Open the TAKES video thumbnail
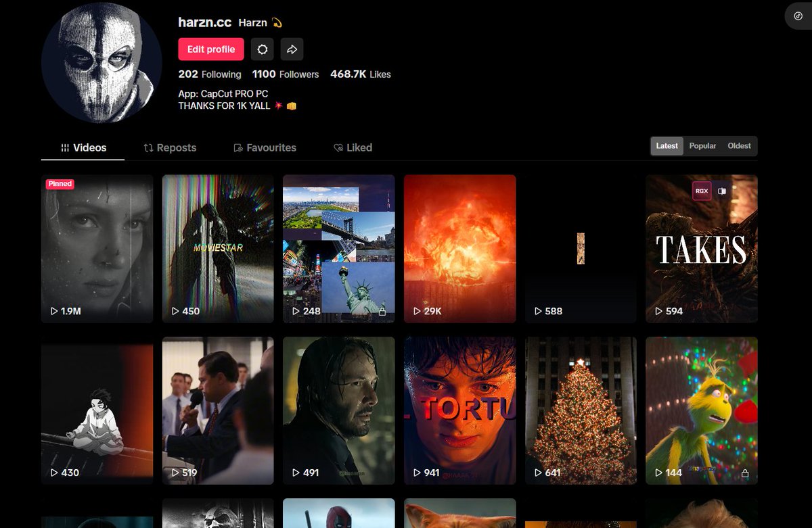The height and width of the screenshot is (528, 812). pyautogui.click(x=702, y=249)
